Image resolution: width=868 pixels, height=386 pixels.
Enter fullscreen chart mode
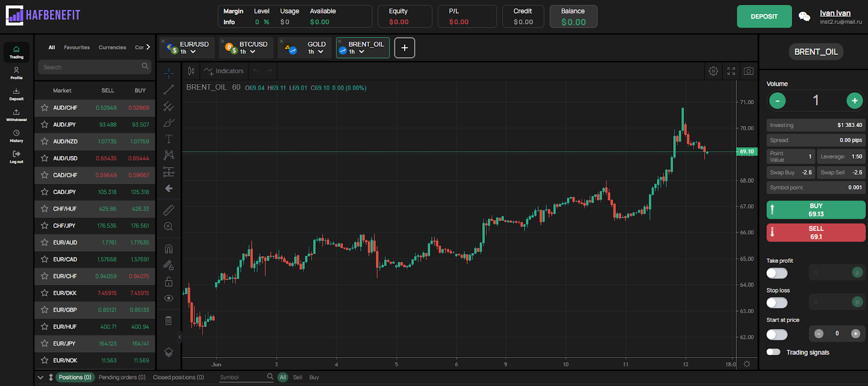(x=731, y=71)
